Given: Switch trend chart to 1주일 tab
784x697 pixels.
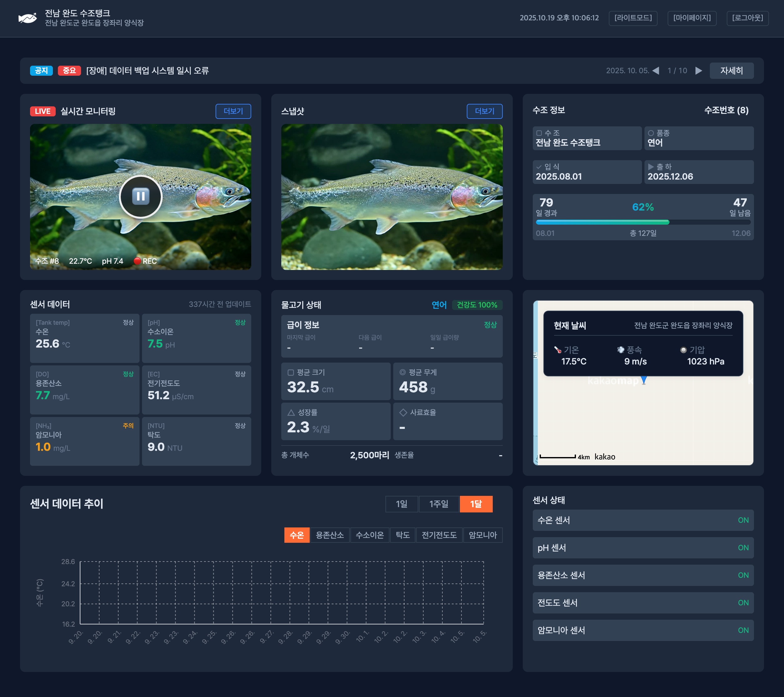Looking at the screenshot, I should click(438, 504).
